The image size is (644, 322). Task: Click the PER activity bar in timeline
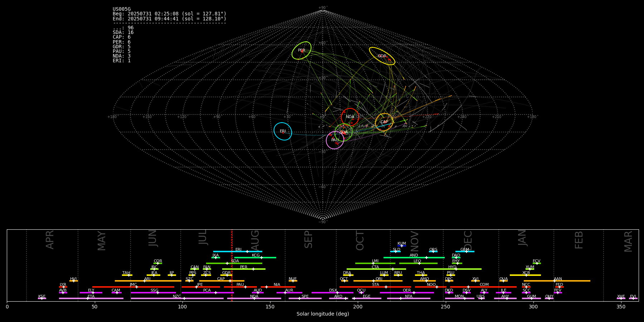pyautogui.click(x=244, y=269)
